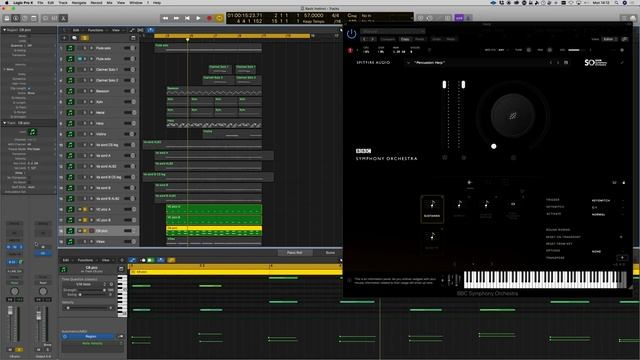Click the plugin power bypass icon

[351, 34]
